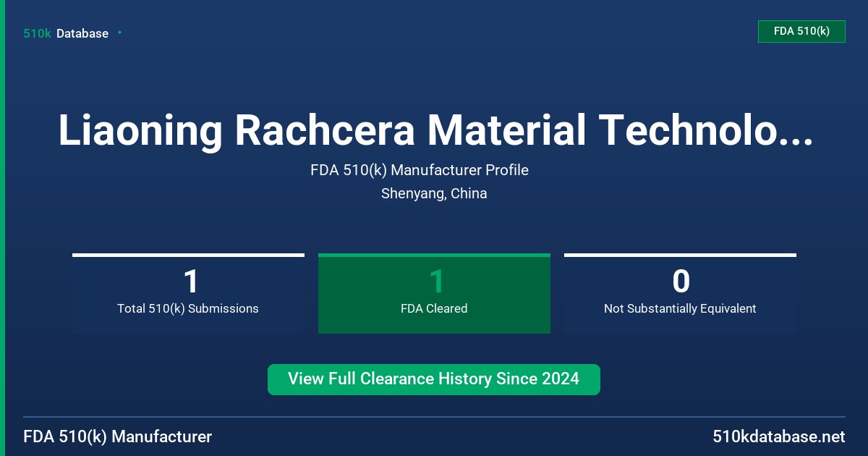Open the 510kdatabase.net footer link
This screenshot has width=868, height=456.
coord(778,436)
